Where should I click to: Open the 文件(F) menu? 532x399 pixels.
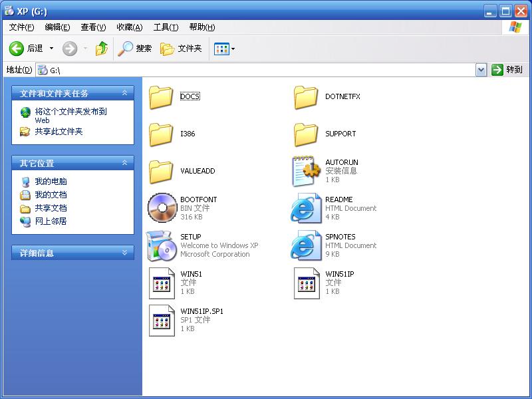(x=22, y=27)
